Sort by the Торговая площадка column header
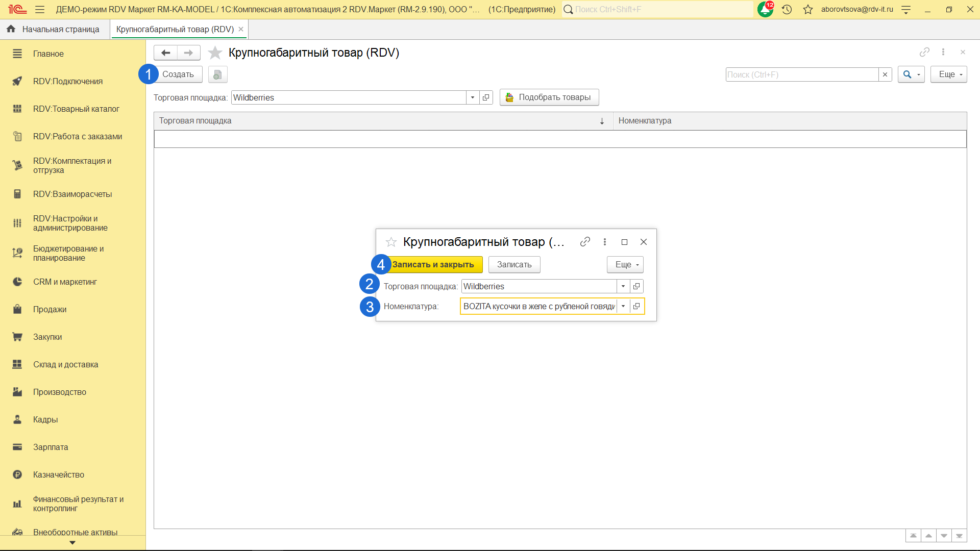 click(378, 120)
